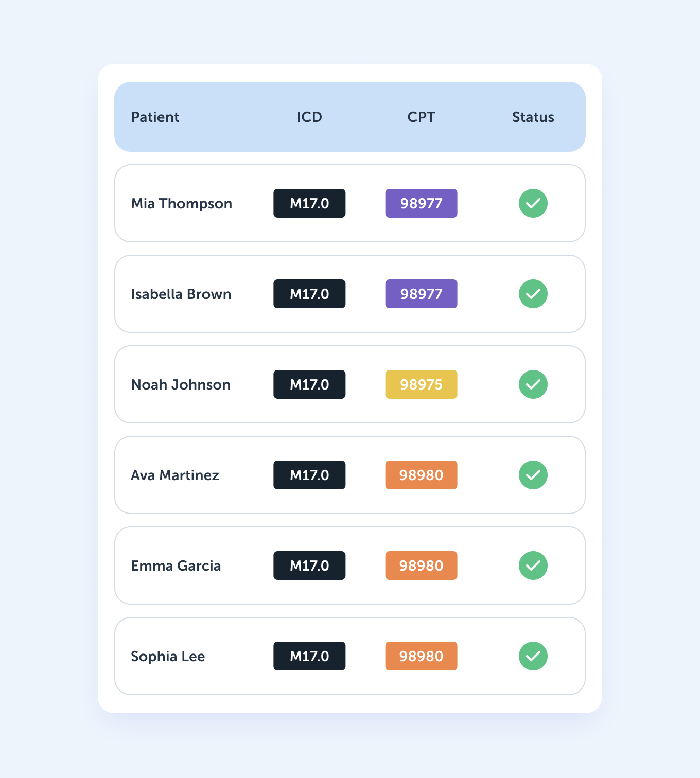Open patient name Mia Thompson
The image size is (700, 778).
tap(181, 204)
